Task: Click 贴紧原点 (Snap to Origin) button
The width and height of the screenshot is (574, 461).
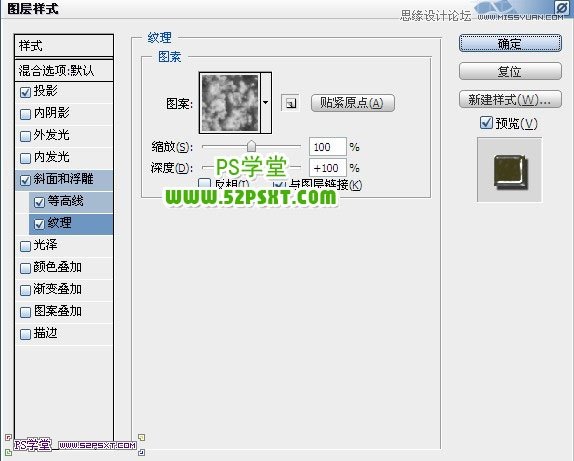Action: (x=353, y=103)
